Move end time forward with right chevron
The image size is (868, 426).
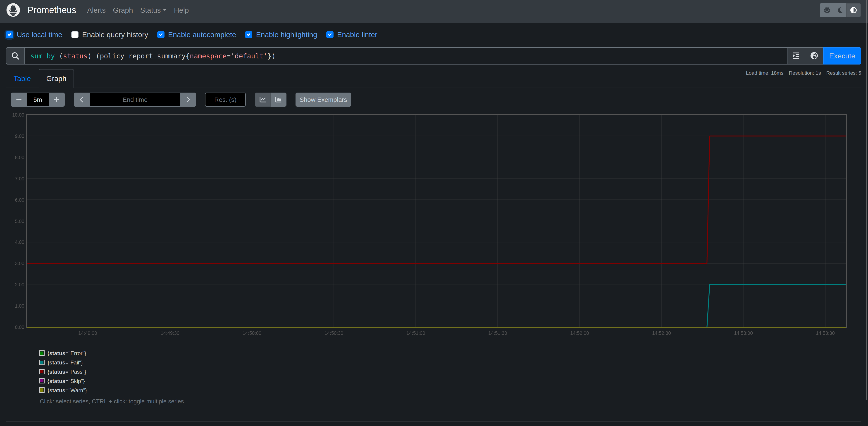(x=188, y=100)
